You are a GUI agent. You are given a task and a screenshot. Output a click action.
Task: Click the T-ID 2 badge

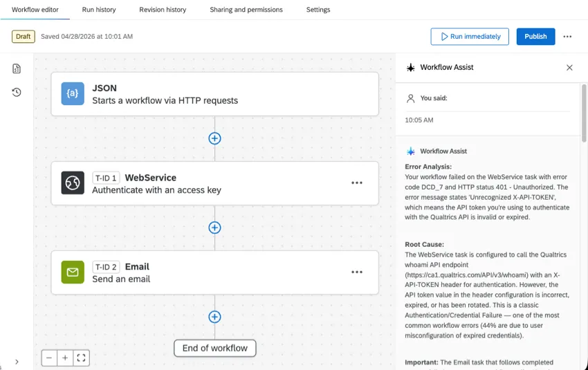[106, 267]
